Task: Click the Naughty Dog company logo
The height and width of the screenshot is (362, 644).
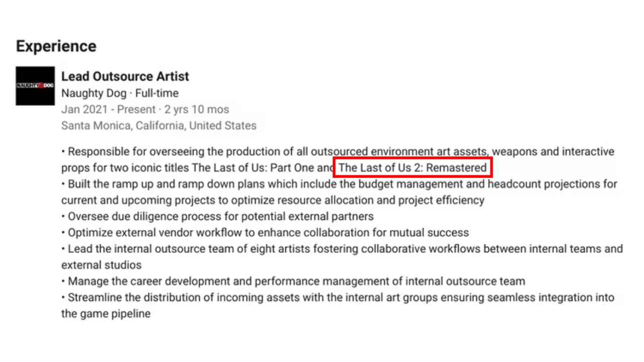Action: pyautogui.click(x=35, y=86)
